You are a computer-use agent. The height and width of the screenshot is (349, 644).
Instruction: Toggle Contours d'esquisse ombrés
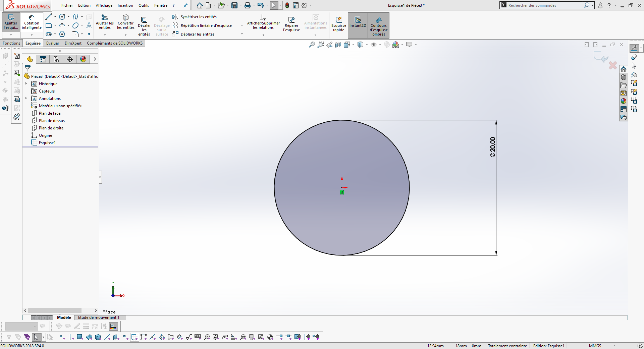click(379, 25)
